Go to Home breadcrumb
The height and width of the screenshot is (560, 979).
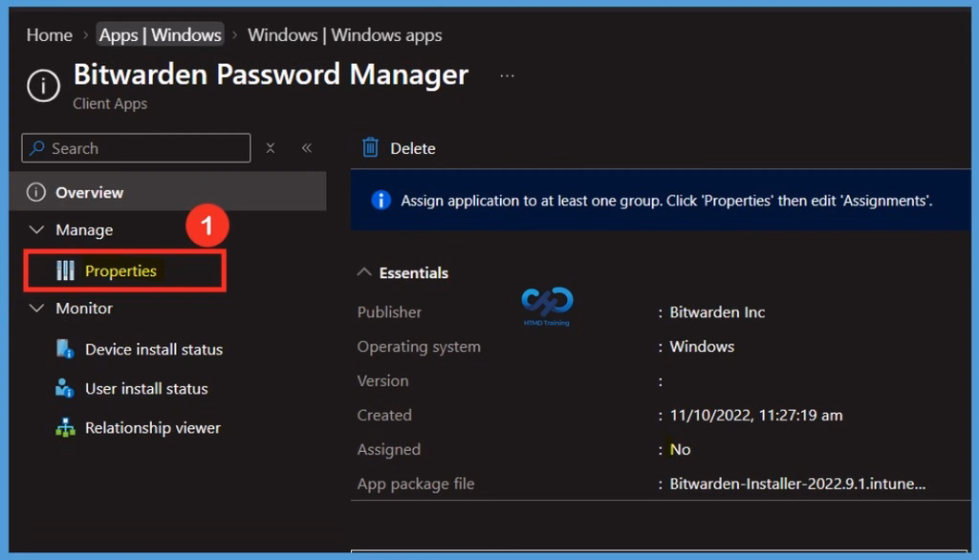pos(50,35)
